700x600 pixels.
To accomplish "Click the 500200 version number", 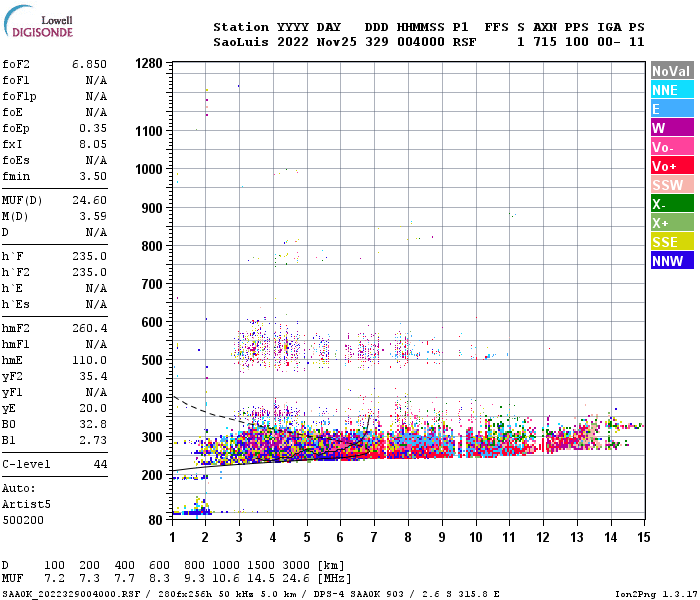I will pos(23,521).
